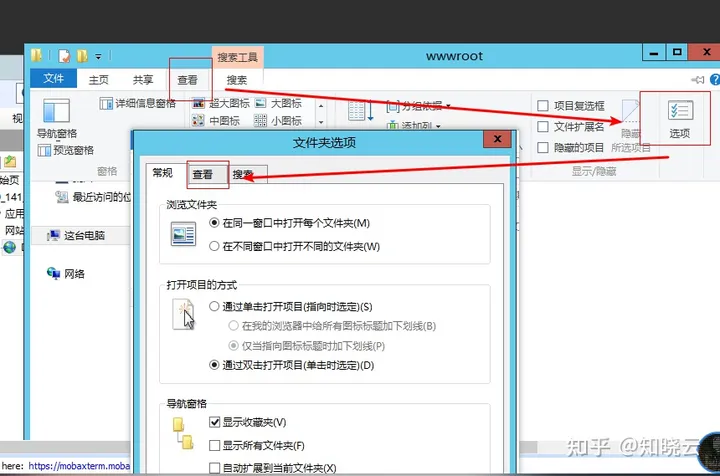Viewport: 720px width, 476px height.
Task: Select 在不同窗口中打开不同的文件夹(W) radio button
Action: [214, 246]
